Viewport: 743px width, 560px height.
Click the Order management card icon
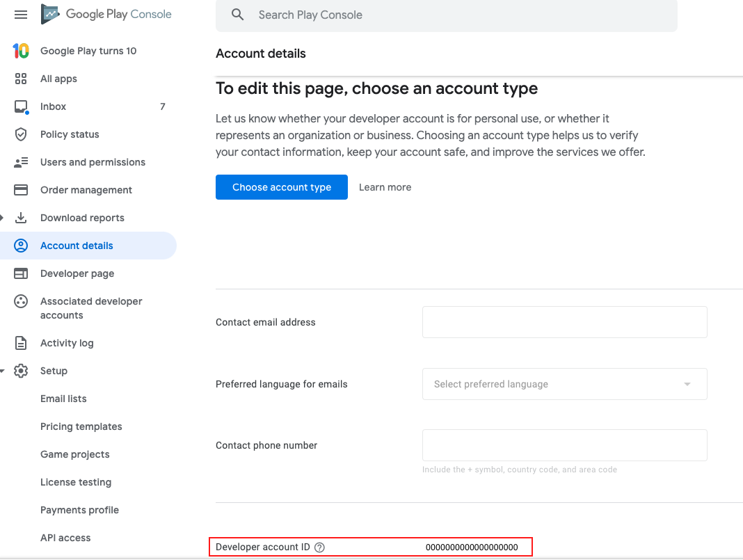point(21,190)
